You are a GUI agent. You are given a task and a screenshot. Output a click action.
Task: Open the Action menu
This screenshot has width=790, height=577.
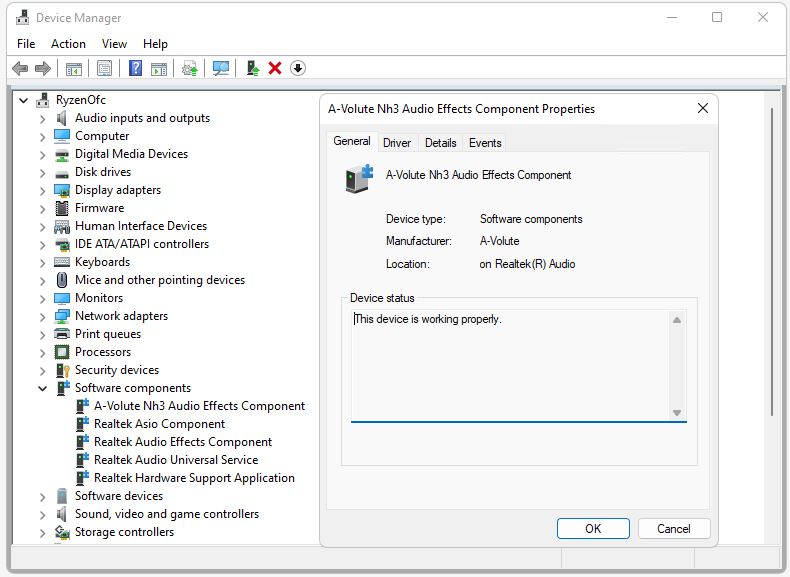[x=68, y=44]
